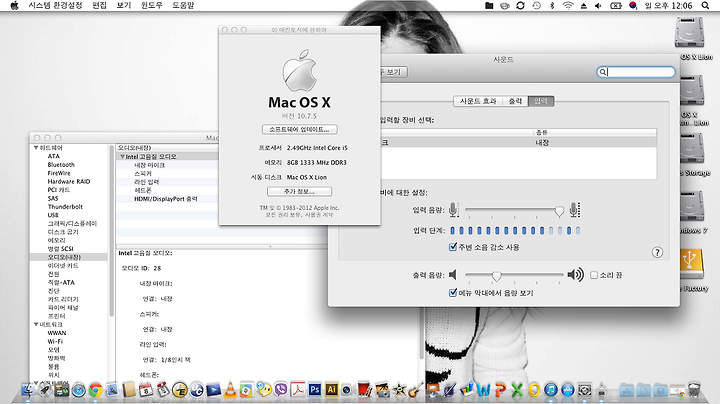The image size is (720, 404).
Task: Collapse 네트워크 tree in System Information
Action: pyautogui.click(x=36, y=324)
